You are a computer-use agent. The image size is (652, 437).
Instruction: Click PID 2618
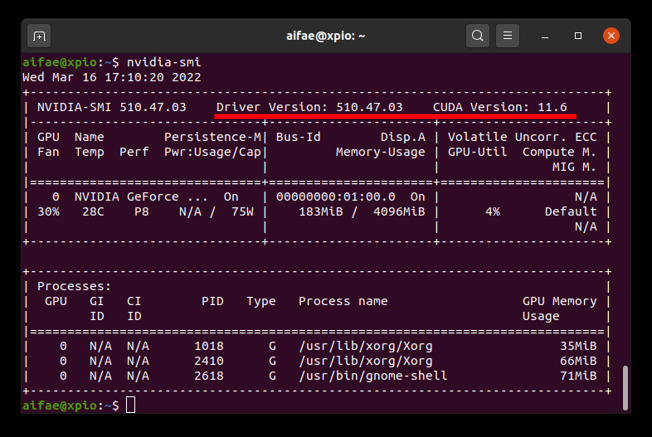pyautogui.click(x=209, y=376)
